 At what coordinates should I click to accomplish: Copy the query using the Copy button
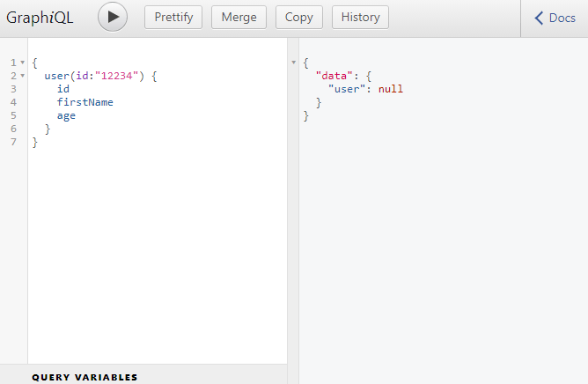299,18
